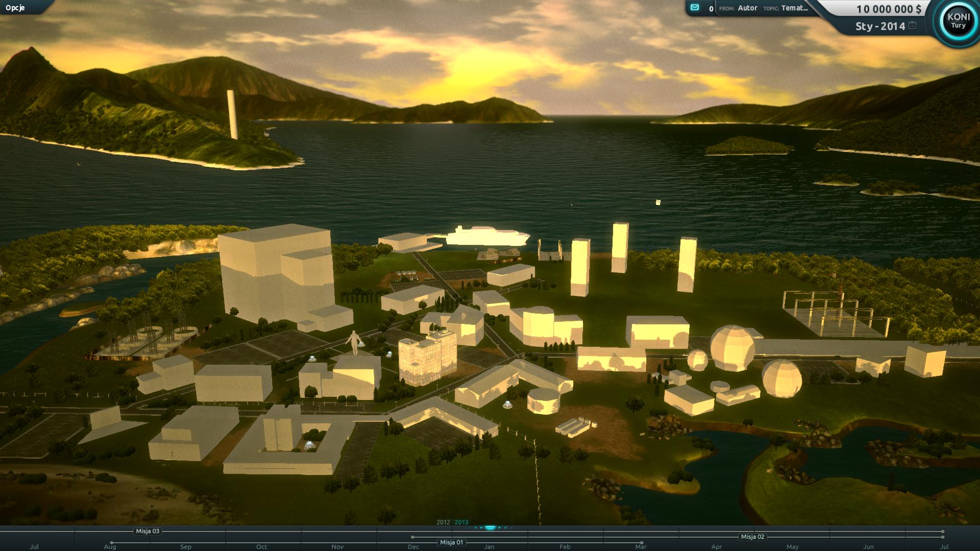Click the message topic 'Temat...'
Viewport: 980px width, 551px height.
[x=795, y=8]
